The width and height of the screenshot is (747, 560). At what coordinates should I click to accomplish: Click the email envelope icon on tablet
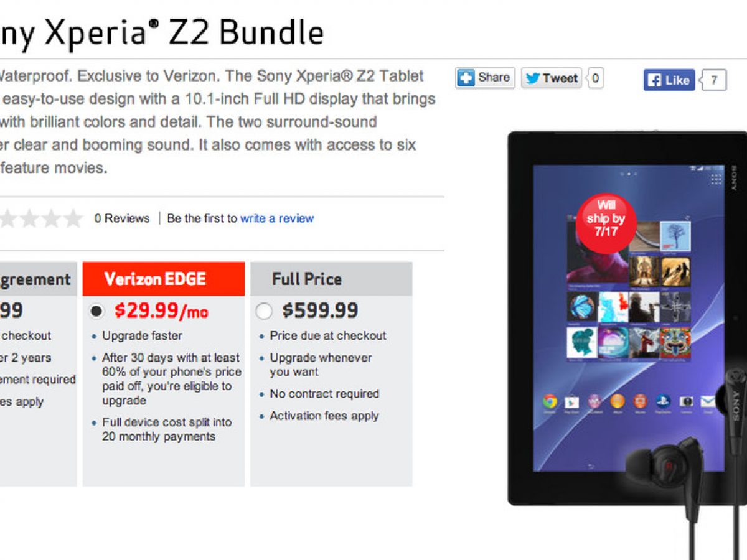click(708, 401)
